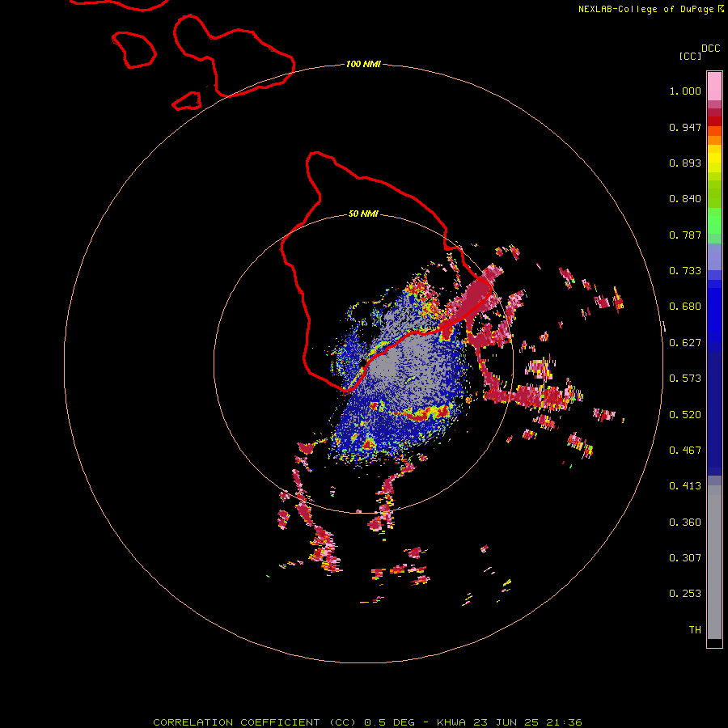The width and height of the screenshot is (728, 728).
Task: Click the 0.893 scale value
Action: (x=685, y=163)
